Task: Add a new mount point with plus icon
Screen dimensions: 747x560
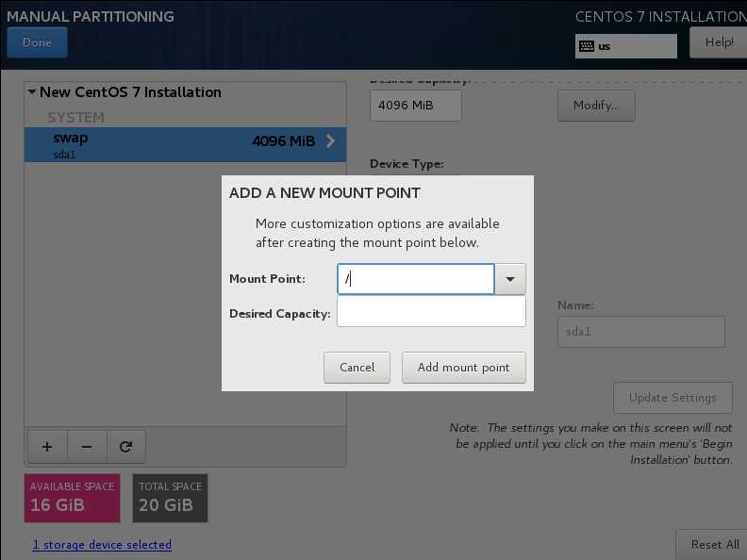Action: coord(47,447)
